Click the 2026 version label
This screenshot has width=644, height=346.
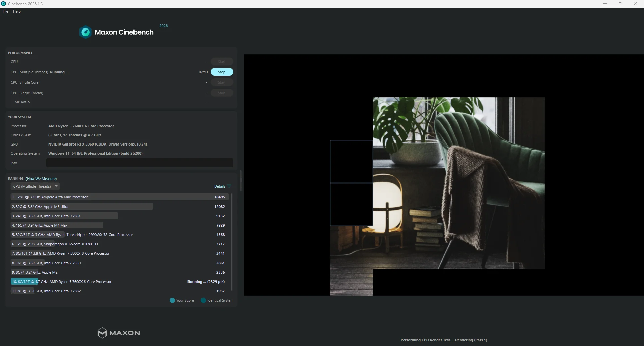(x=164, y=26)
